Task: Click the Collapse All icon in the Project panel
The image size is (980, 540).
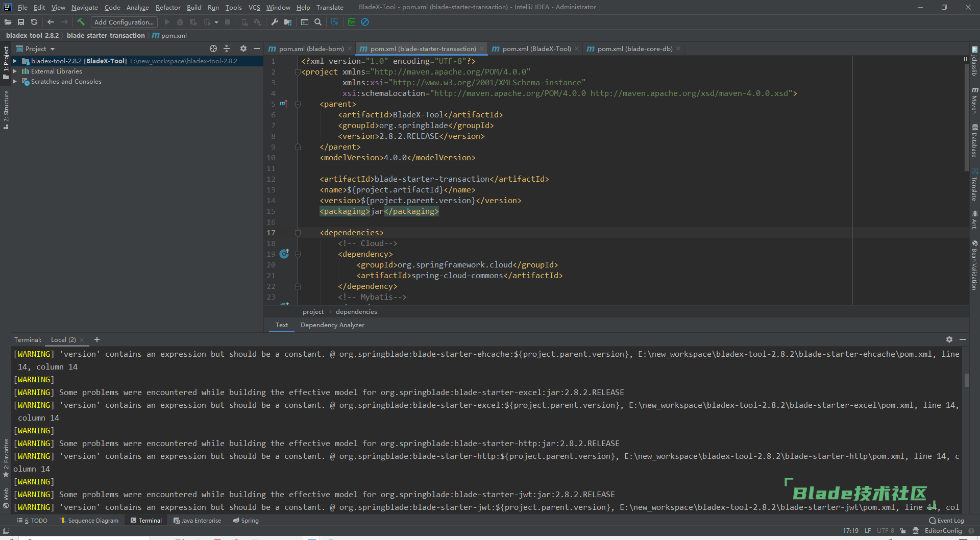Action: point(227,48)
